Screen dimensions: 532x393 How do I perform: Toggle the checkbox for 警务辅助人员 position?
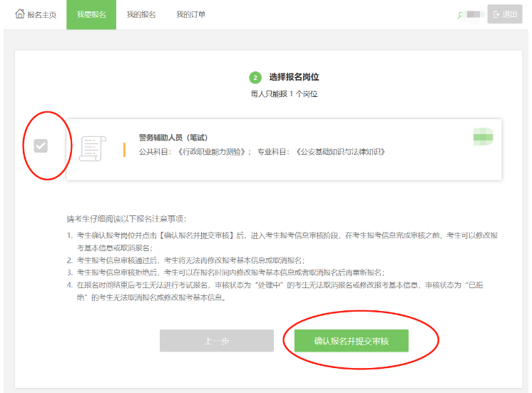[x=41, y=146]
